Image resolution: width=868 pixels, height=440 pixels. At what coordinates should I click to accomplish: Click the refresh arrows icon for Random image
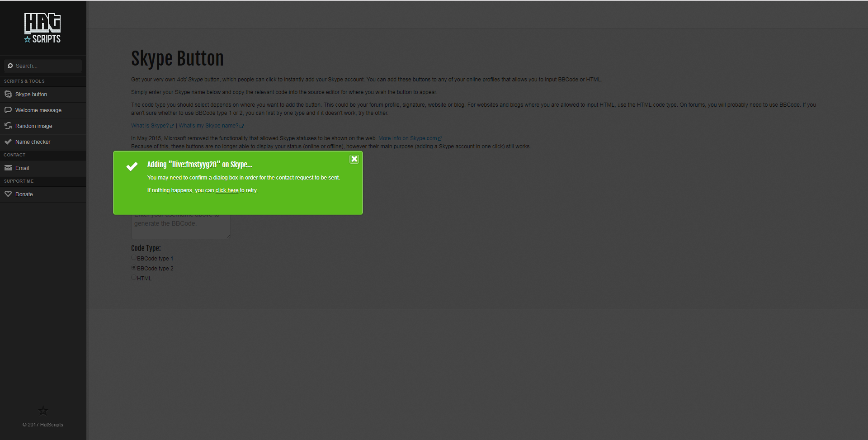click(x=8, y=126)
